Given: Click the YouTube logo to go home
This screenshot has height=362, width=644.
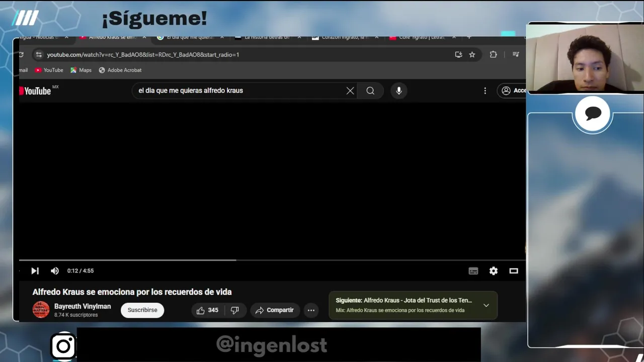Looking at the screenshot, I should click(36, 91).
